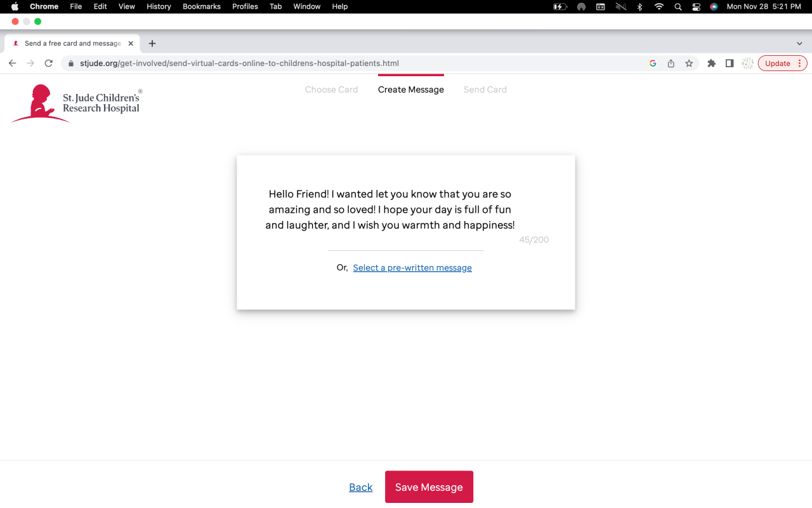Viewport: 812px width, 508px height.
Task: Expand the tab search chevron
Action: [x=799, y=44]
